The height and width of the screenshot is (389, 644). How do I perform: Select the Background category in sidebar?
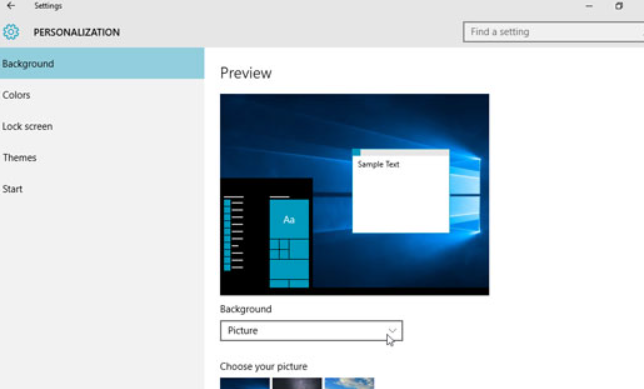[x=102, y=63]
